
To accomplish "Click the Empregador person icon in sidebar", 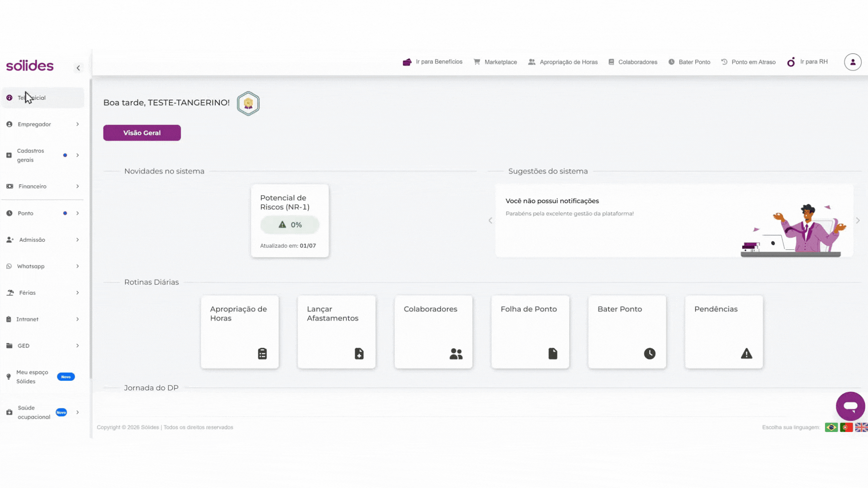I will pyautogui.click(x=9, y=124).
